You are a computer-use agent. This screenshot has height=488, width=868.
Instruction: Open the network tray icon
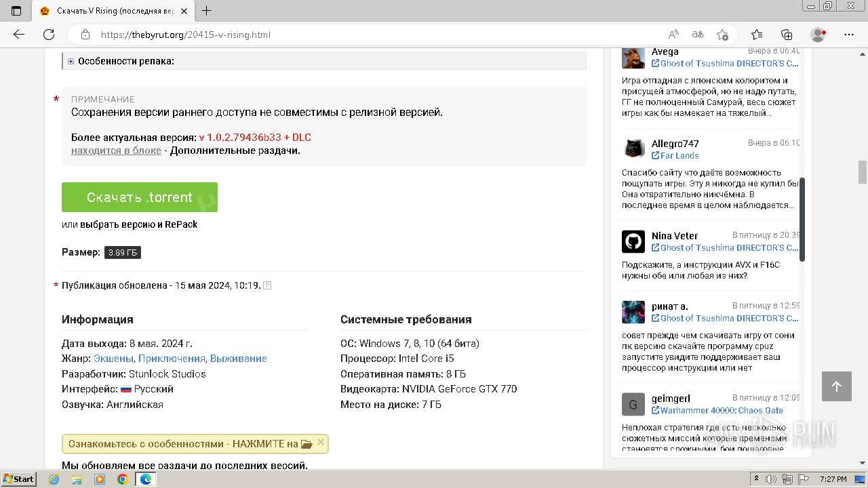click(787, 479)
